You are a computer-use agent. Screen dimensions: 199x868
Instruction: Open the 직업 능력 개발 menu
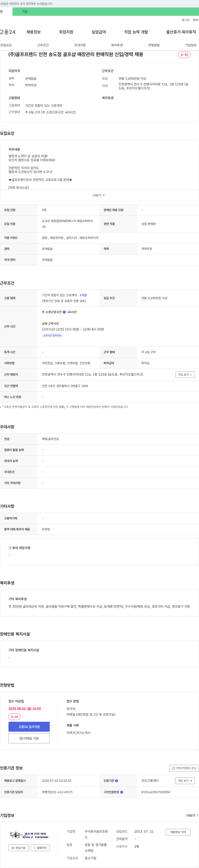tap(136, 32)
